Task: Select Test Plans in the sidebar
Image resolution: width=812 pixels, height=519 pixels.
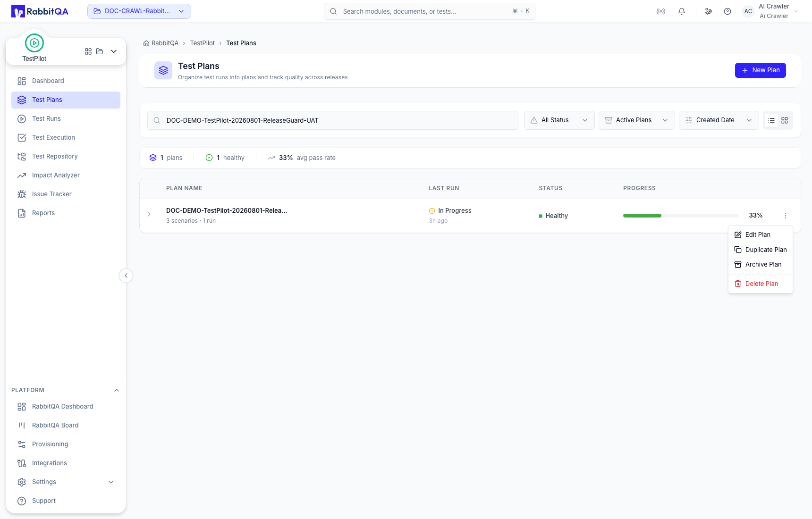Action: click(66, 100)
